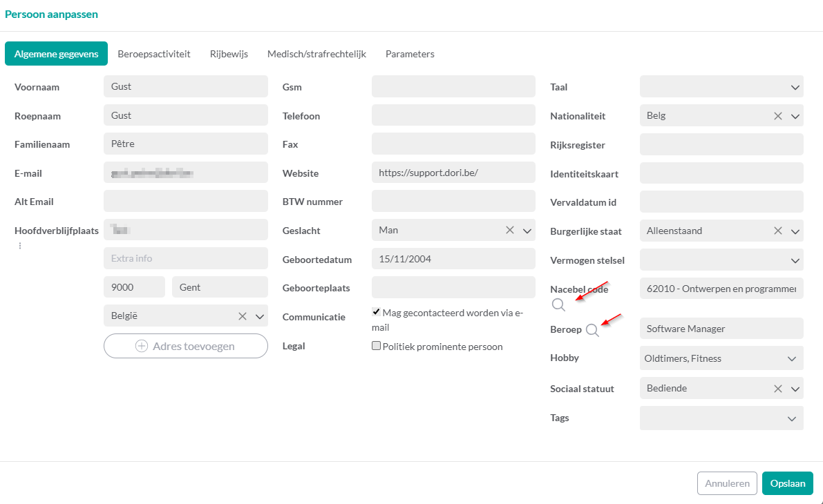Click the Nacebel code search magnifier icon
Viewport: 823px width, 504px height.
(x=558, y=304)
